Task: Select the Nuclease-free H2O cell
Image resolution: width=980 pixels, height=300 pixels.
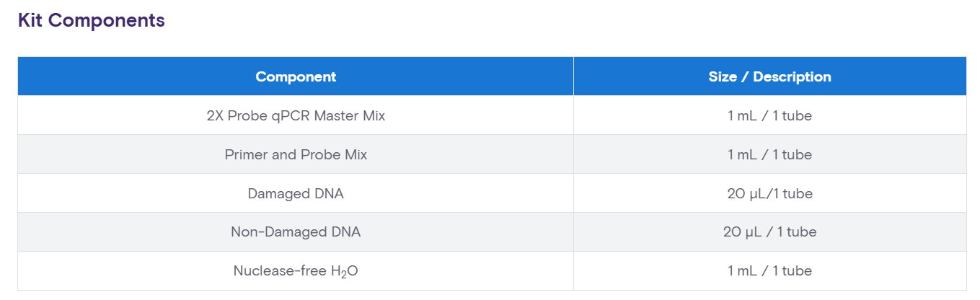Action: [296, 271]
